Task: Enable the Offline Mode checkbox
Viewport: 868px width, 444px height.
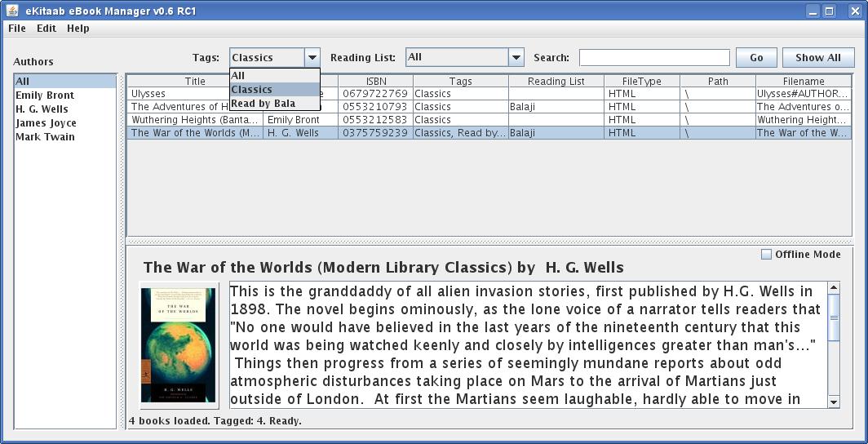Action: tap(766, 255)
